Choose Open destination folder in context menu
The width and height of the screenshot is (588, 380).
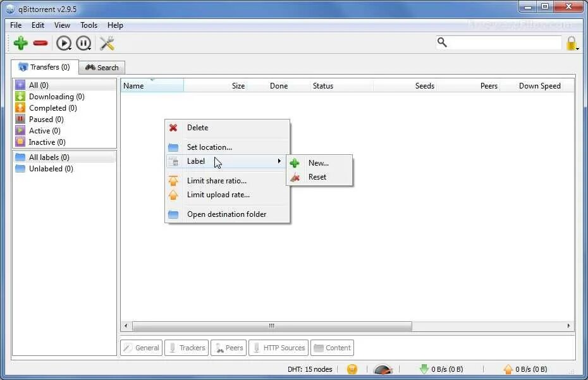coord(227,214)
